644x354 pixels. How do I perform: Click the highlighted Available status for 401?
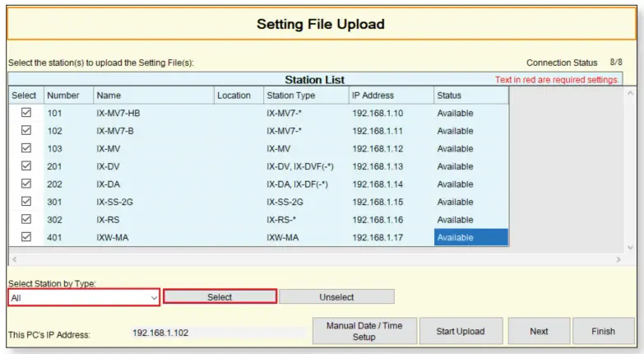[471, 237]
